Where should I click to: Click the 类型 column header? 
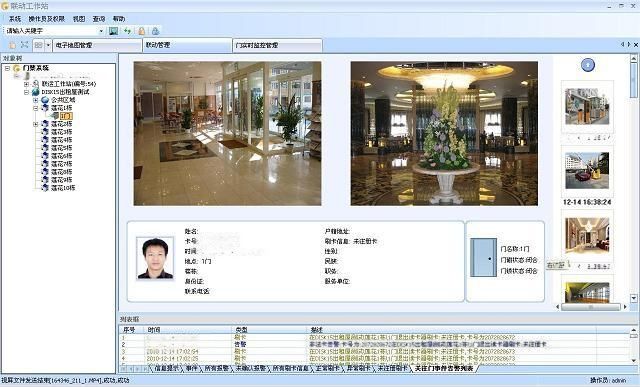click(x=269, y=329)
